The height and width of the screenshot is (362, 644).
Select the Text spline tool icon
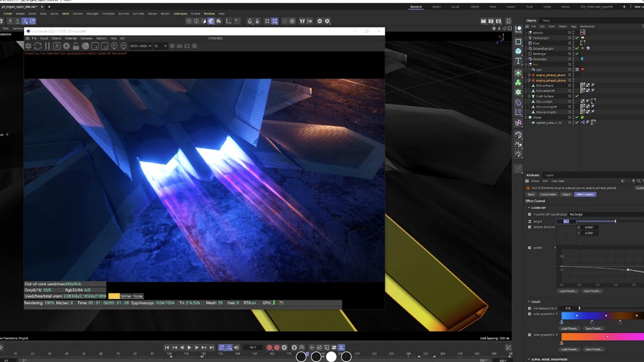(518, 61)
